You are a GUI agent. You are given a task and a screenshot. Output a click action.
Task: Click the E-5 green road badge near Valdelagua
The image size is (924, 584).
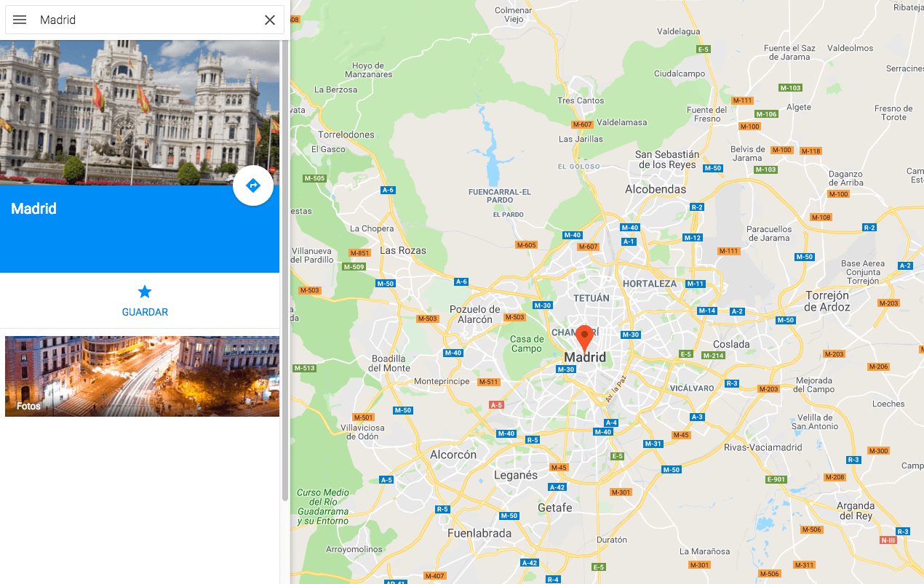[703, 49]
